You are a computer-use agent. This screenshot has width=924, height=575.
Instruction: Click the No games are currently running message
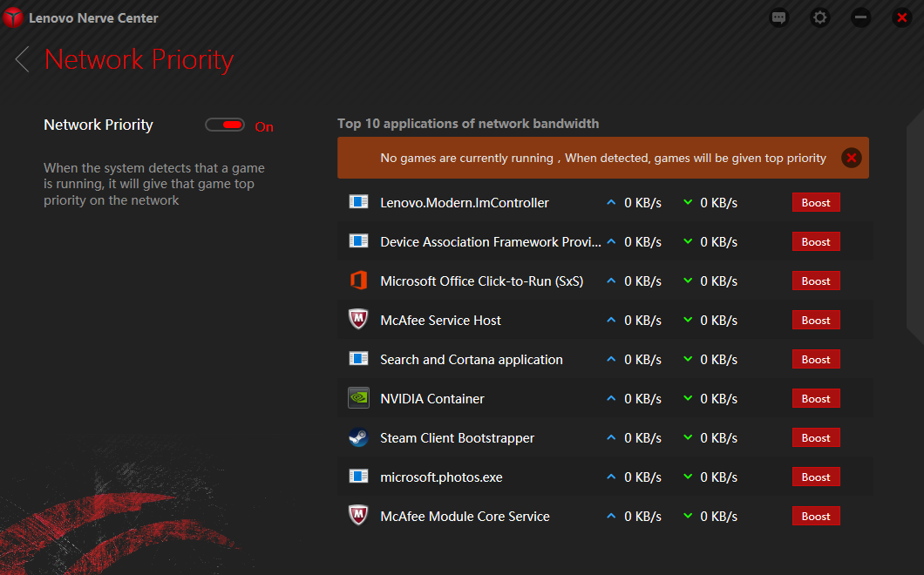[x=603, y=158]
